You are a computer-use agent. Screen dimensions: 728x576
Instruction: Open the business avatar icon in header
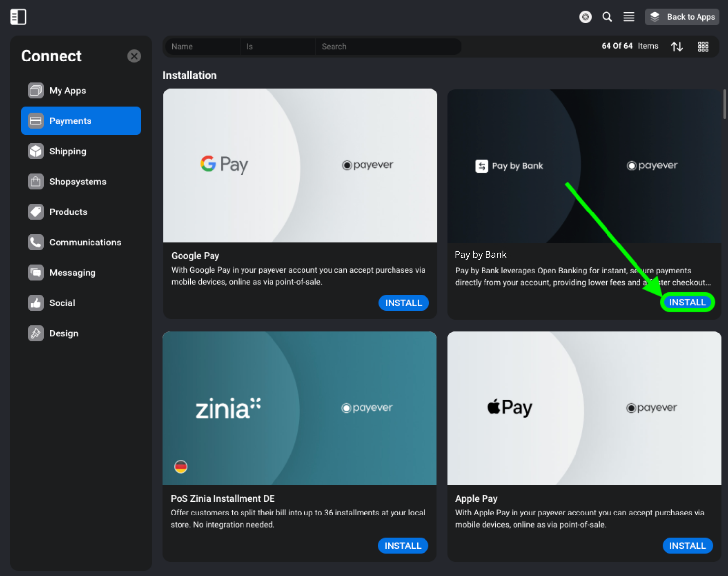[585, 17]
